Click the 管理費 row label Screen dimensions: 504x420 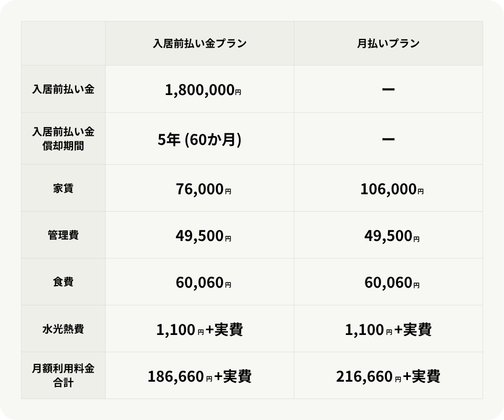pyautogui.click(x=63, y=235)
